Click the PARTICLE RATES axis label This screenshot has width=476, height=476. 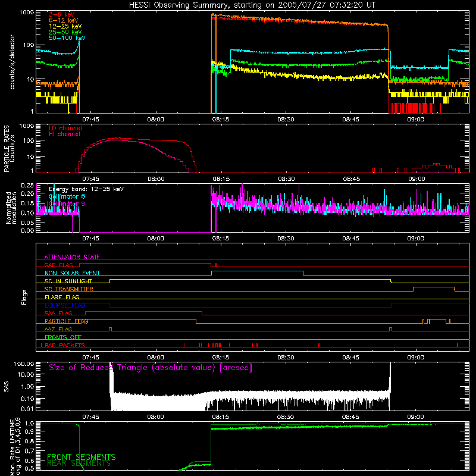point(7,148)
